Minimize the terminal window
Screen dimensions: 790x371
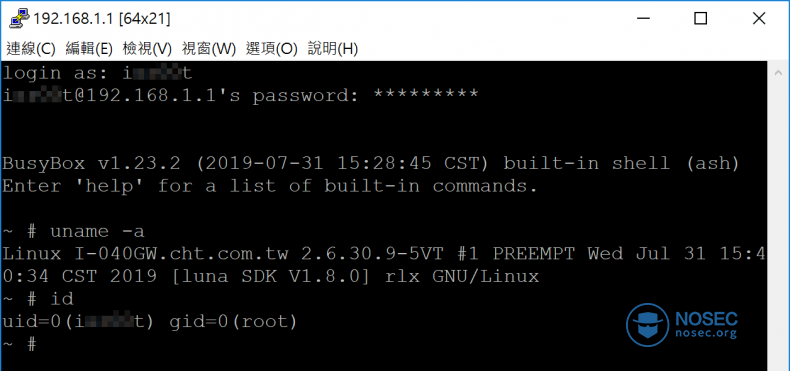point(642,19)
